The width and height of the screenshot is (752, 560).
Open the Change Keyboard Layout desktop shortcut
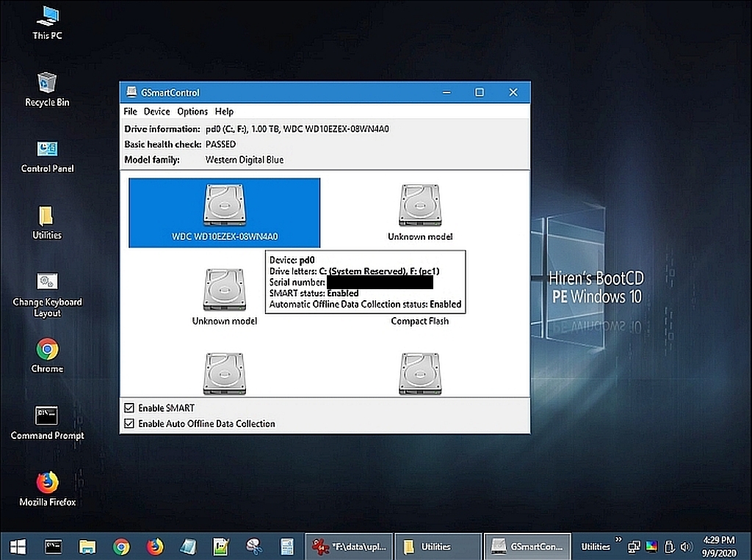click(x=47, y=295)
